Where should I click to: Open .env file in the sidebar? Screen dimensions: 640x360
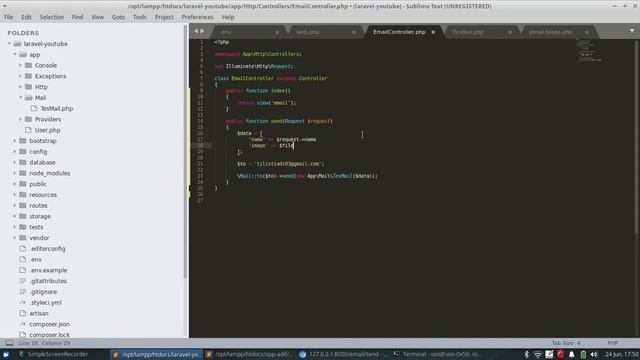pos(36,260)
